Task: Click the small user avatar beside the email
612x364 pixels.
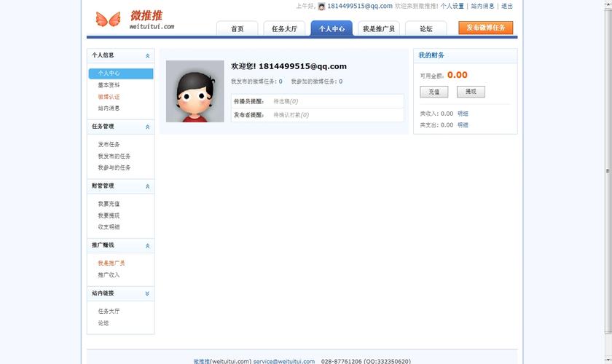Action: [x=321, y=7]
